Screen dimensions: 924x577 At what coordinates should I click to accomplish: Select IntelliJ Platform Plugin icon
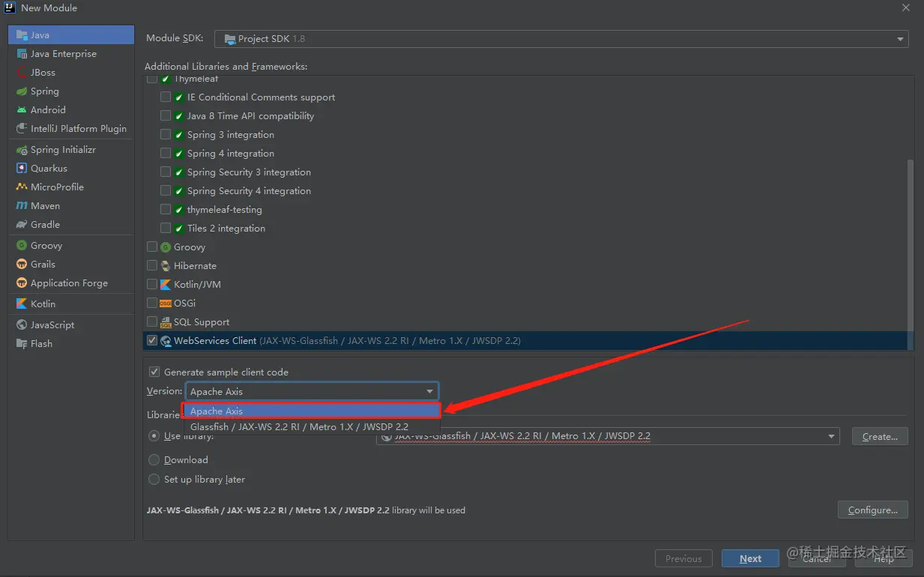[x=22, y=129]
